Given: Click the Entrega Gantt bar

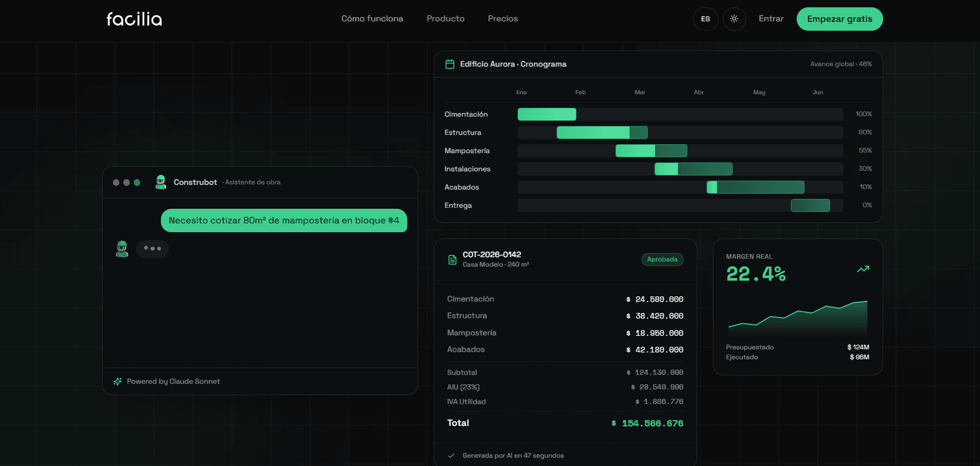Looking at the screenshot, I should [x=810, y=206].
